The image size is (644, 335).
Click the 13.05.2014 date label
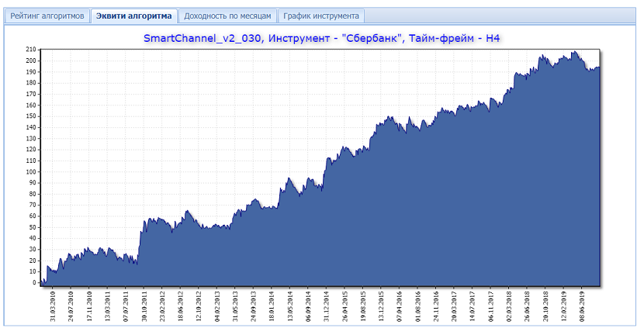pos(290,306)
